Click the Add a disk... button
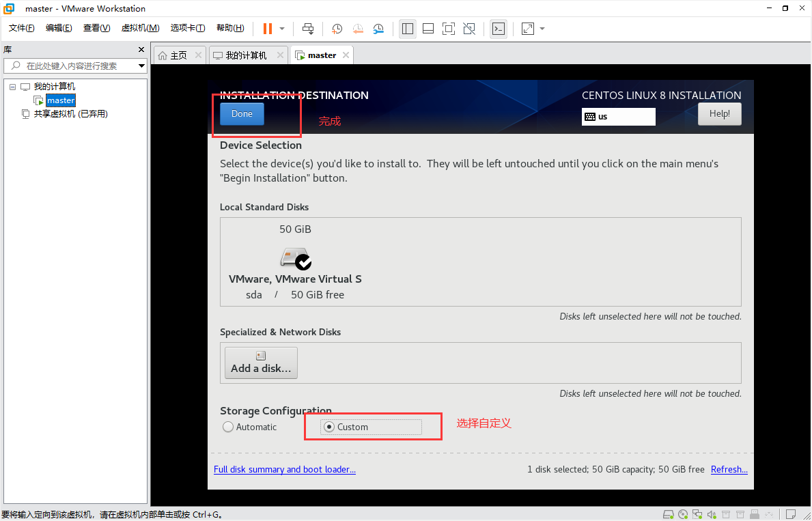 pyautogui.click(x=261, y=363)
